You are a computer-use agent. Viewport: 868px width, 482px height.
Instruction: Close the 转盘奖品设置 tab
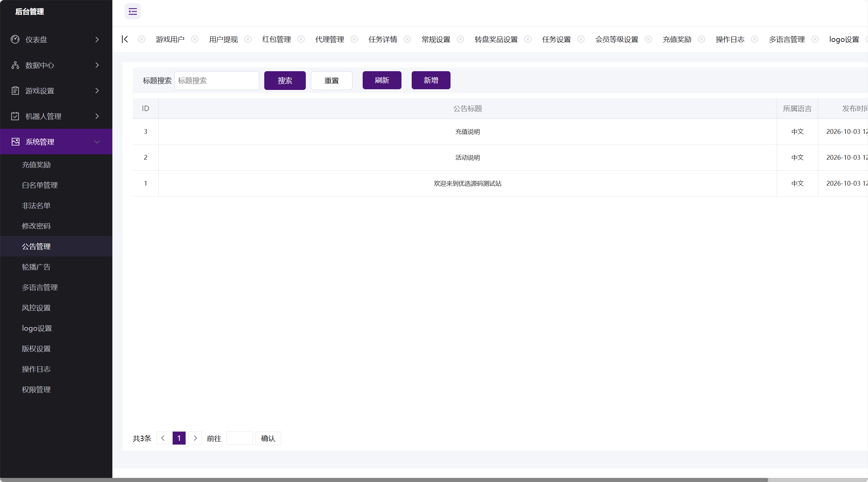coord(528,39)
